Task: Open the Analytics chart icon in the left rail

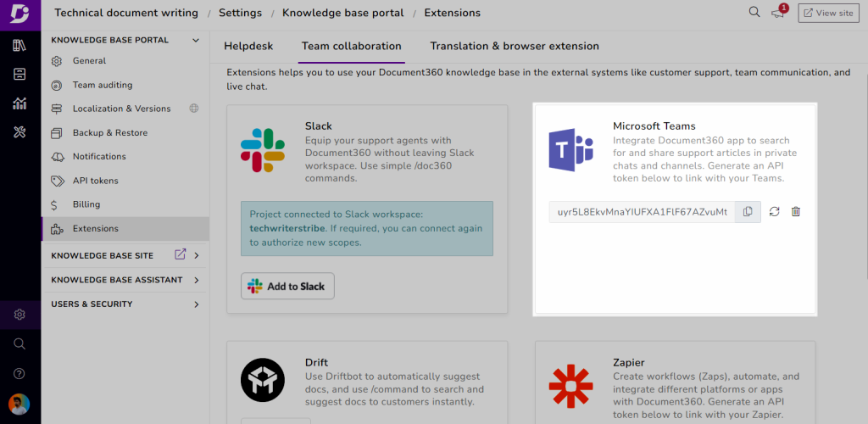Action: [x=20, y=103]
